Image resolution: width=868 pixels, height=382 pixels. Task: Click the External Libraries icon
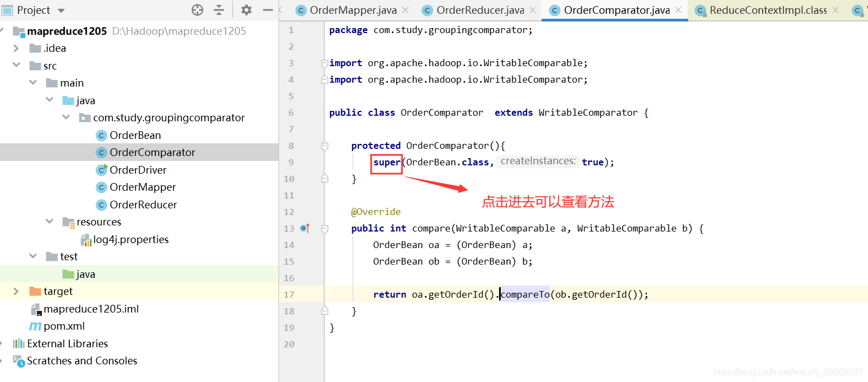click(19, 343)
